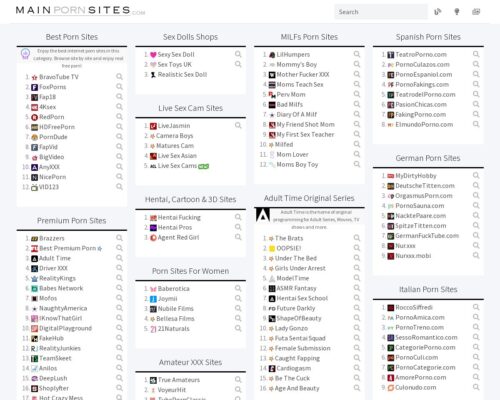The height and width of the screenshot is (400, 500).
Task: Open the Hentai, Cartoon & 3D Sites heading
Action: click(x=190, y=200)
